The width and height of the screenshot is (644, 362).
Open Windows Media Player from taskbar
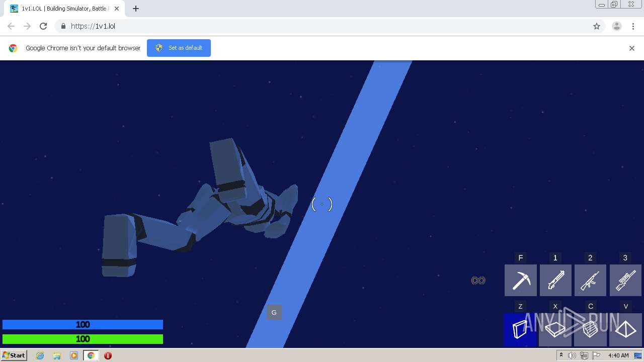(x=74, y=355)
